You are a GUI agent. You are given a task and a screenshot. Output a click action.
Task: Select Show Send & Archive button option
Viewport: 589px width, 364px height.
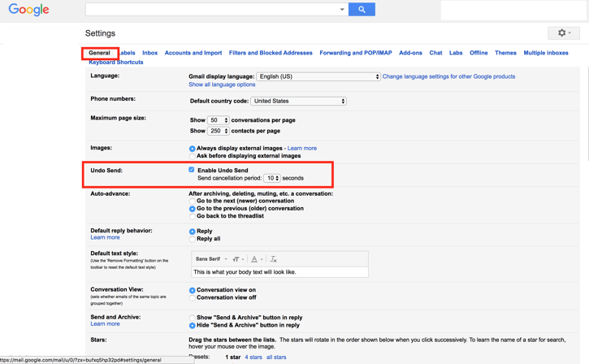[192, 318]
